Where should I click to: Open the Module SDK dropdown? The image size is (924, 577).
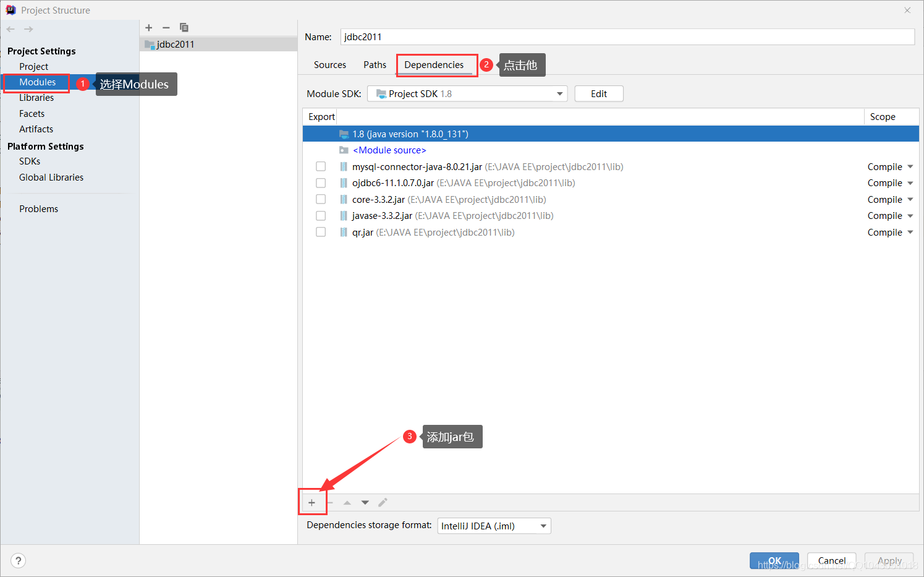tap(467, 94)
